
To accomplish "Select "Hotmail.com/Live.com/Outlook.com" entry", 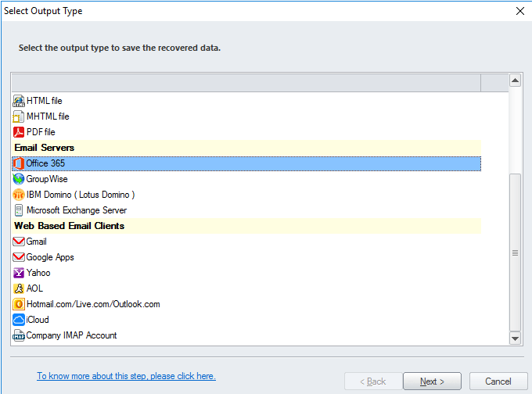I will [x=93, y=304].
